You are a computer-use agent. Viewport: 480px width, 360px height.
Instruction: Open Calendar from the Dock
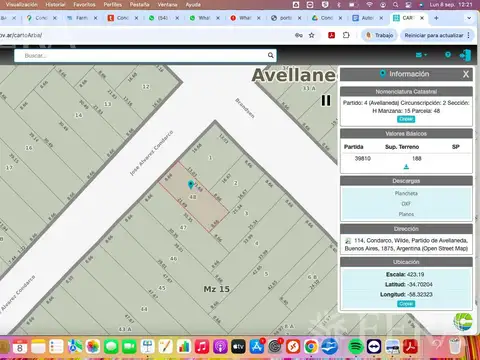tap(20, 347)
